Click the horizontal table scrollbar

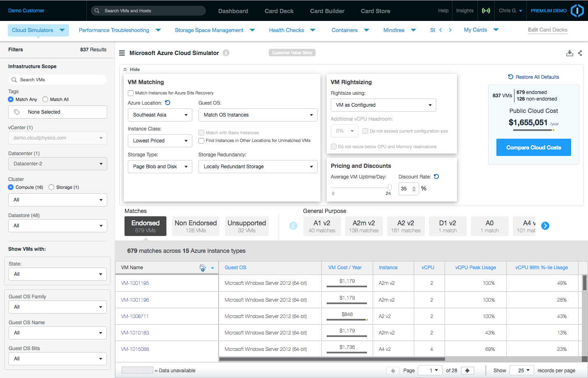332,359
